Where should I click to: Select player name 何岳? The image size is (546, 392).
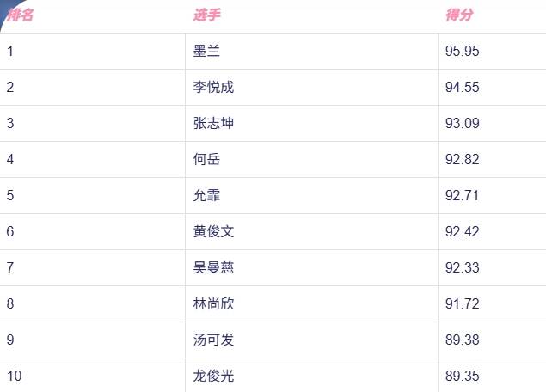pos(206,159)
